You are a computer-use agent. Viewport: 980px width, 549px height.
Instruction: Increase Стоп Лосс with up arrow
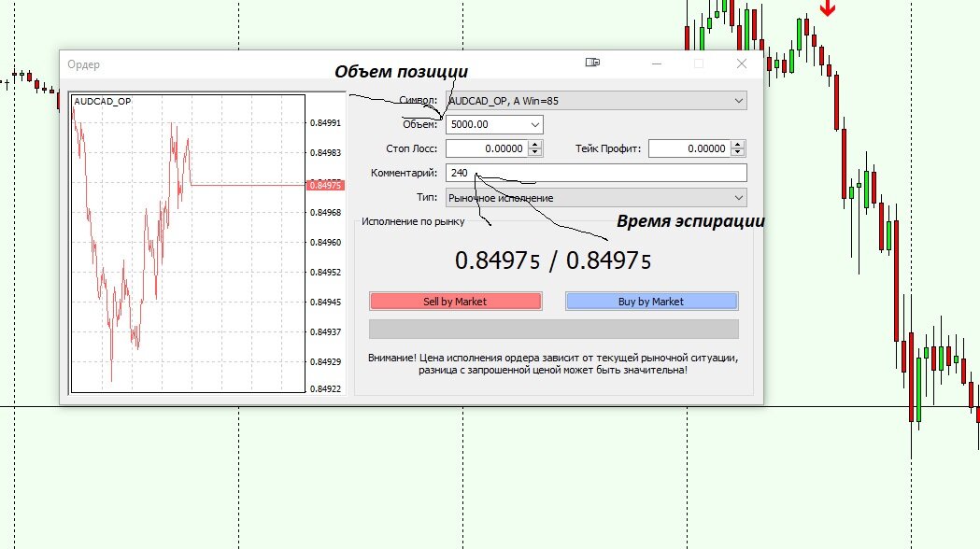(535, 145)
